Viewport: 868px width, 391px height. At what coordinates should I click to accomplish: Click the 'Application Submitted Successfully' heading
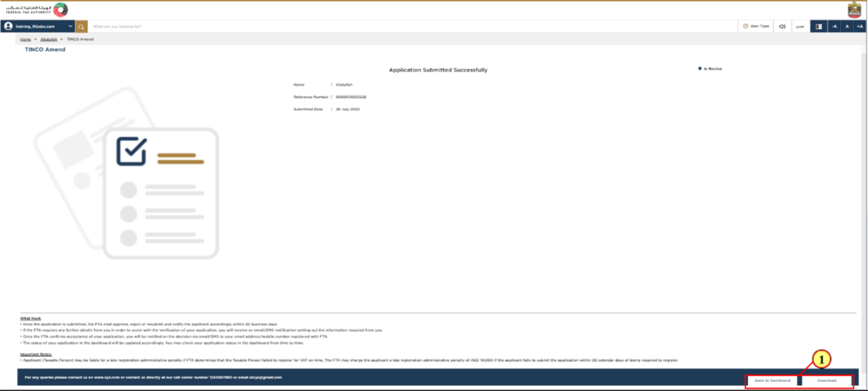pos(438,70)
